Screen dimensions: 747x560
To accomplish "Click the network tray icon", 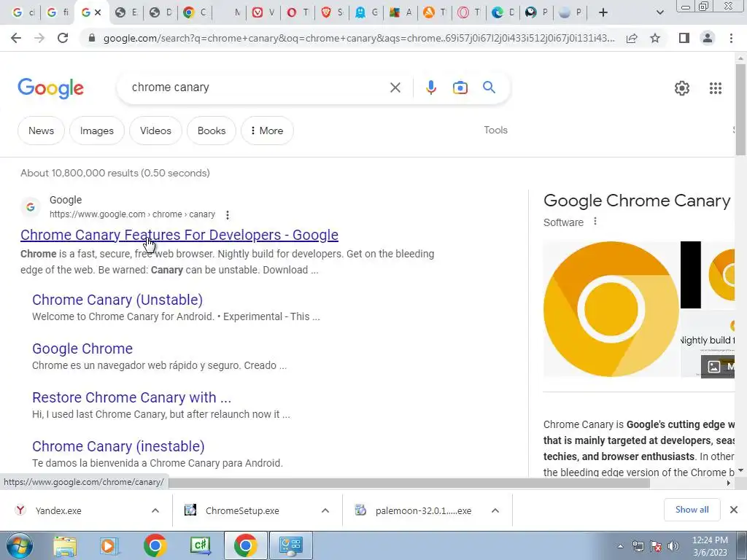I will point(638,546).
